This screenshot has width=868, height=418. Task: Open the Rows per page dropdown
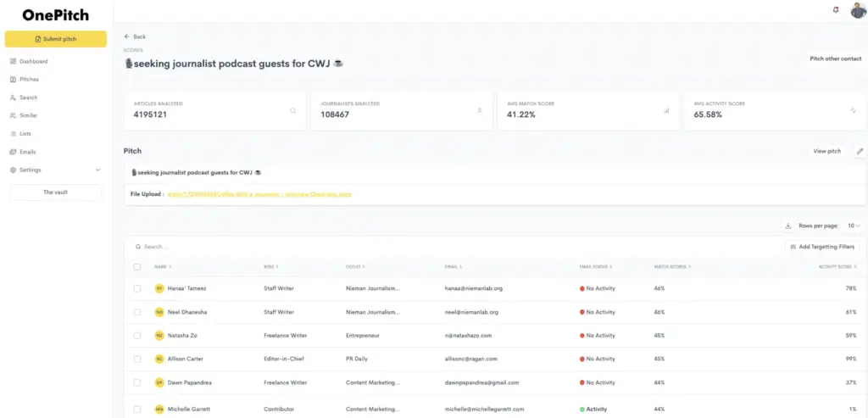point(854,226)
